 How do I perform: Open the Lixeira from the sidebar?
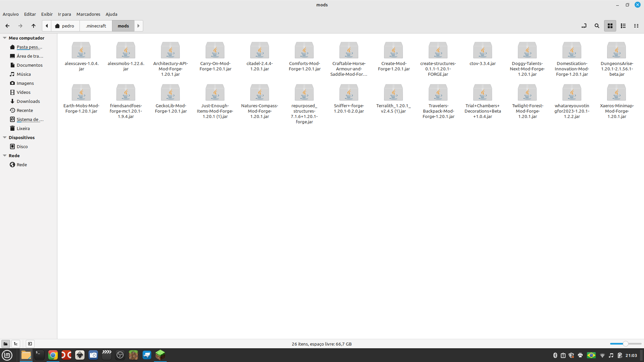[x=23, y=128]
